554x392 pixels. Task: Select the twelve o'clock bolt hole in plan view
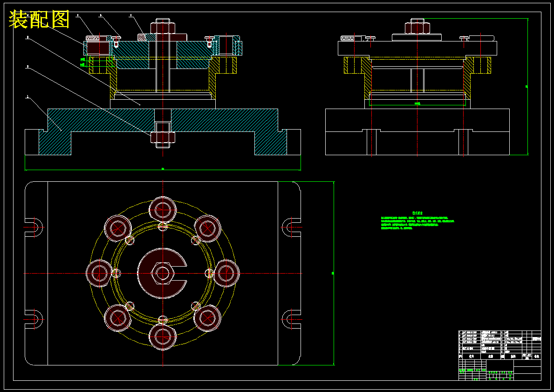[x=163, y=210]
